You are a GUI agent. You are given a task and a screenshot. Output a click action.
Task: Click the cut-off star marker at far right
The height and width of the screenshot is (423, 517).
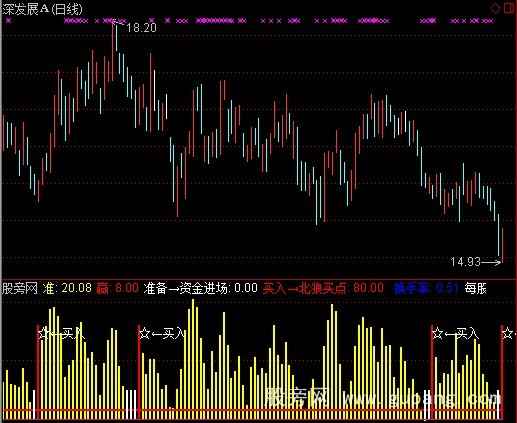click(508, 333)
